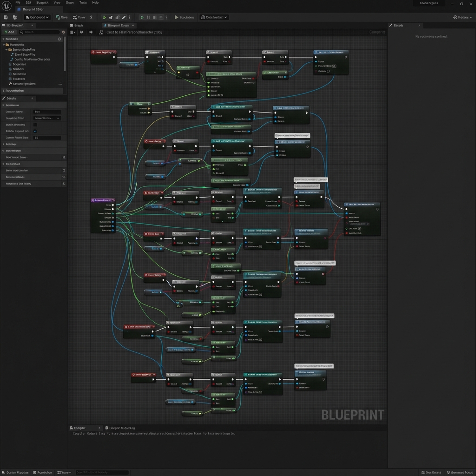Switch off the blue toggle in the Details panel
The image size is (476, 476).
point(35,131)
